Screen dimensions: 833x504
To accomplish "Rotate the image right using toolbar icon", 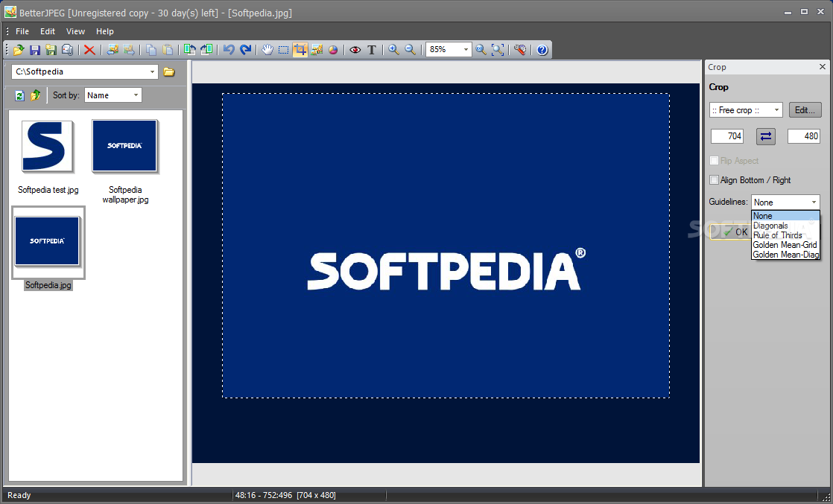I will [206, 50].
